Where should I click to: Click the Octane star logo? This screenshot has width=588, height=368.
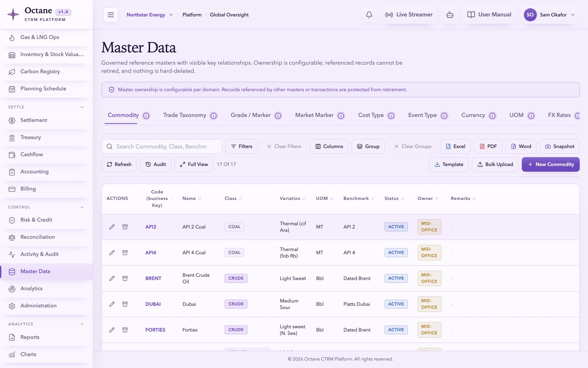pyautogui.click(x=13, y=14)
